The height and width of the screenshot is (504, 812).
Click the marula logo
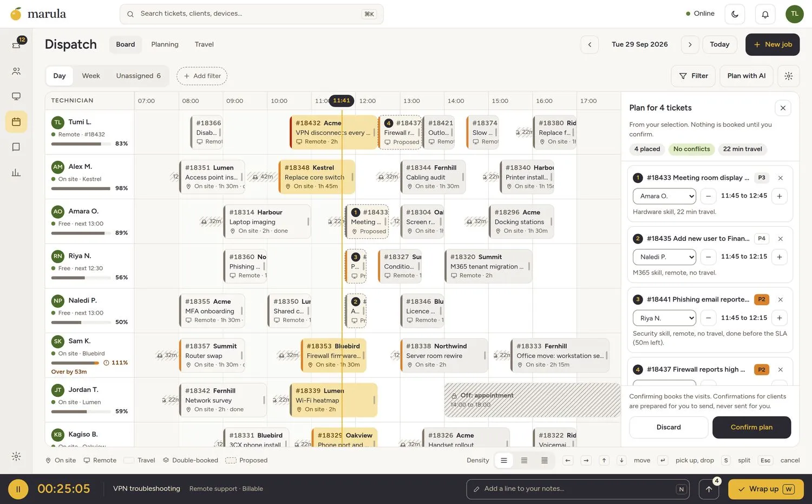(x=38, y=14)
